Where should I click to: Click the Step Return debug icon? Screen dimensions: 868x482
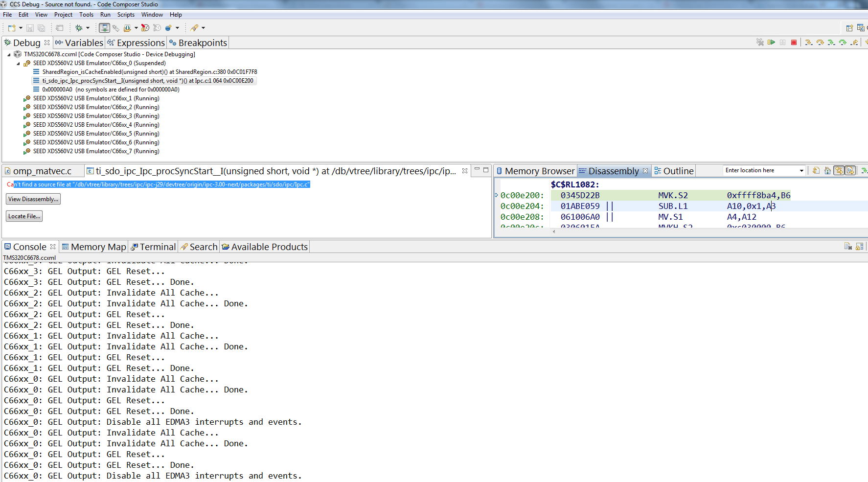854,43
